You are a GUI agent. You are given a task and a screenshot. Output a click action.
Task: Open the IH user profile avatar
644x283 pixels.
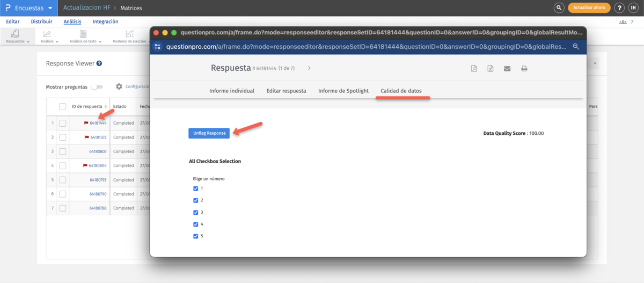click(633, 8)
